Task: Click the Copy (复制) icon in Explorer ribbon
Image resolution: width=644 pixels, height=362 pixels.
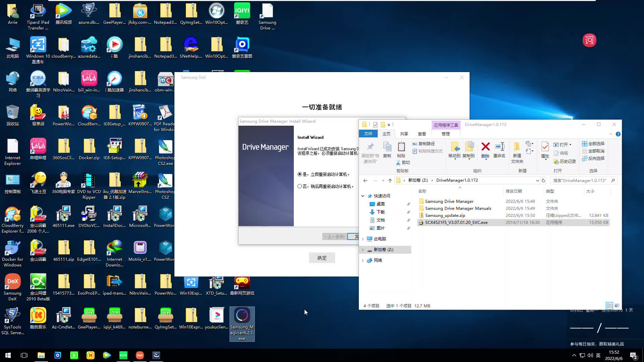Action: tap(387, 149)
